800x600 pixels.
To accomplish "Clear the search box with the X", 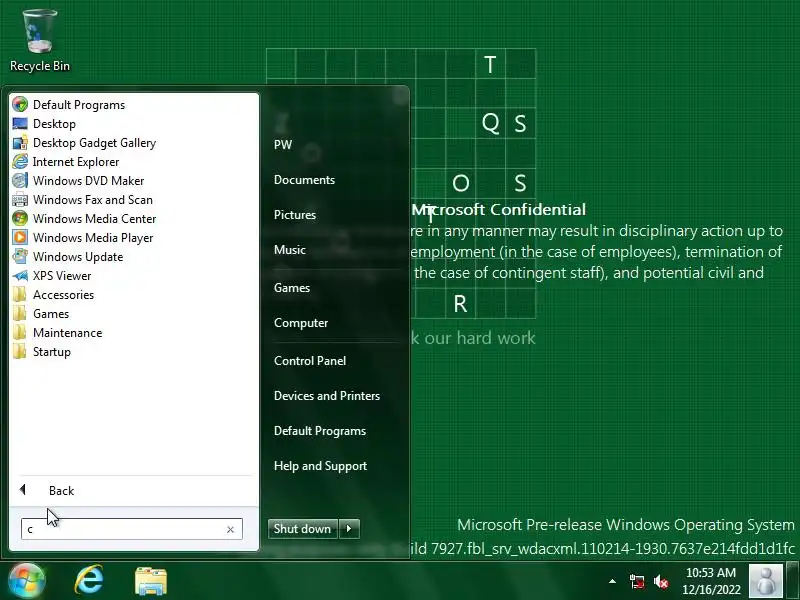I will coord(230,530).
